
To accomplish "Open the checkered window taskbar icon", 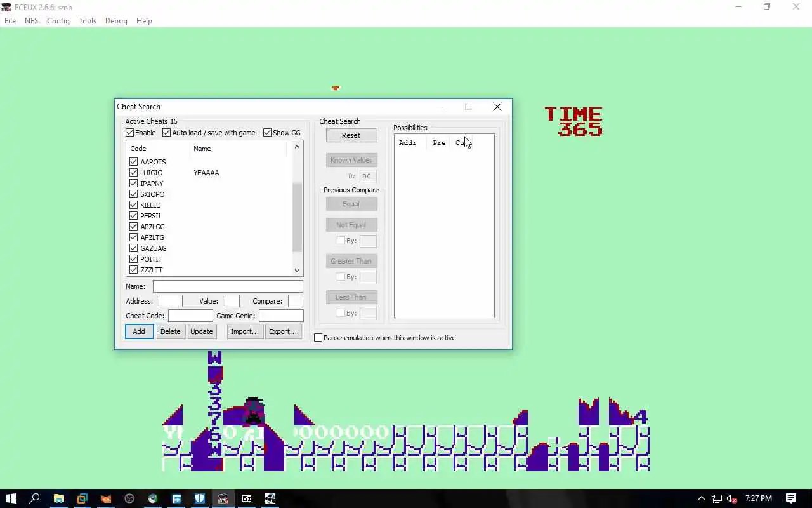I will click(x=270, y=498).
